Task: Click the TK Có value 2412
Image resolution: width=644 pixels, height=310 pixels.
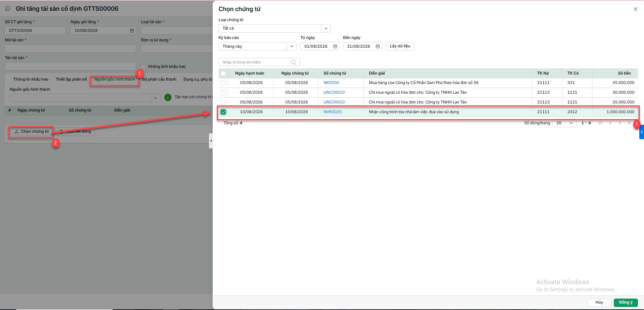Action: [x=572, y=112]
